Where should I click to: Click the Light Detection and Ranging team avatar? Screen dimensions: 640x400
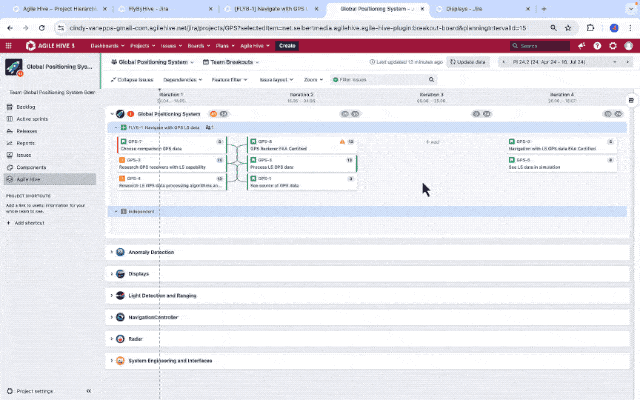pyautogui.click(x=120, y=295)
